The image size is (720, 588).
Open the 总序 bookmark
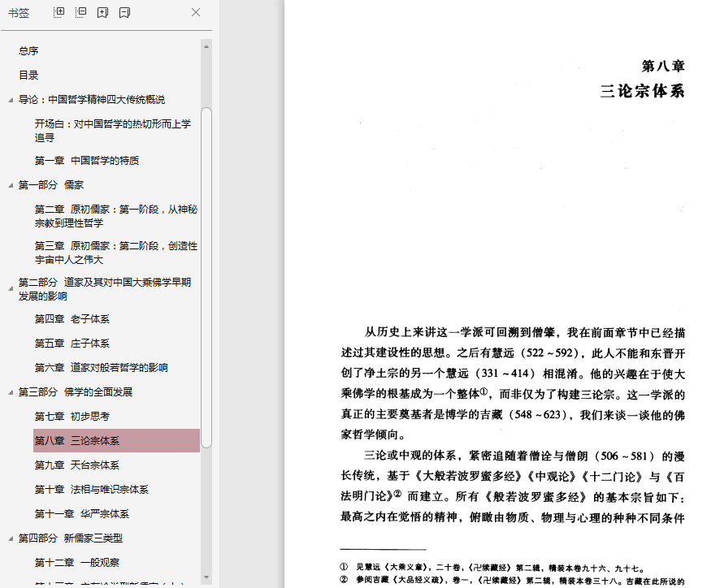click(x=28, y=51)
